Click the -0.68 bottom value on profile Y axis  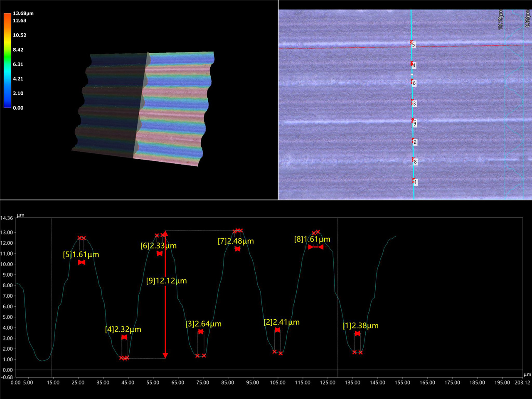(x=7, y=377)
